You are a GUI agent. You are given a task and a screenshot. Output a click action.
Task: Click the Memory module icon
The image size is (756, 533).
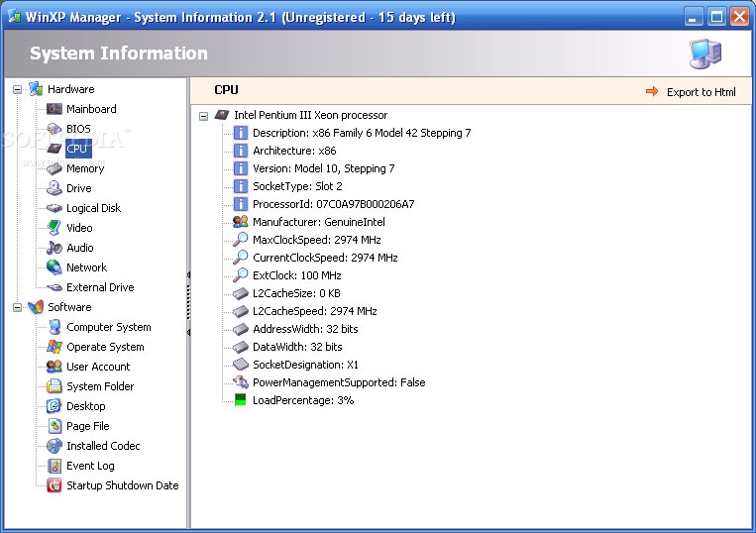pyautogui.click(x=54, y=168)
